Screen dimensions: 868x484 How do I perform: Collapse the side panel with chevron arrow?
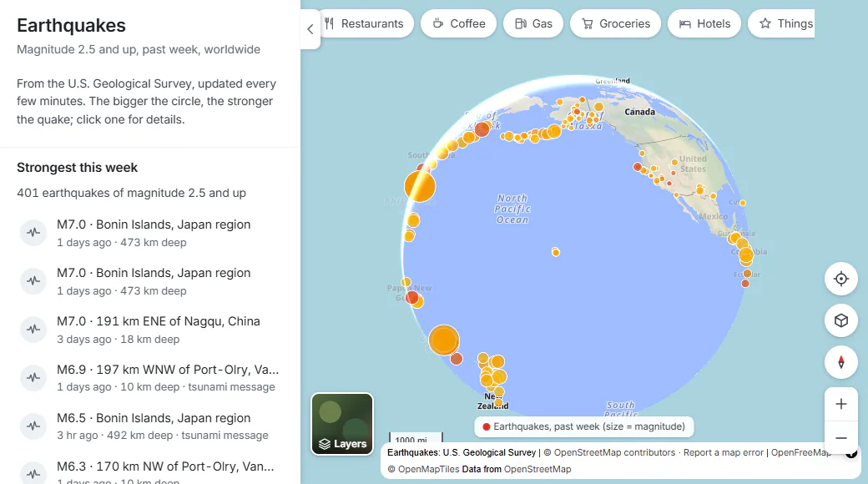(x=310, y=29)
